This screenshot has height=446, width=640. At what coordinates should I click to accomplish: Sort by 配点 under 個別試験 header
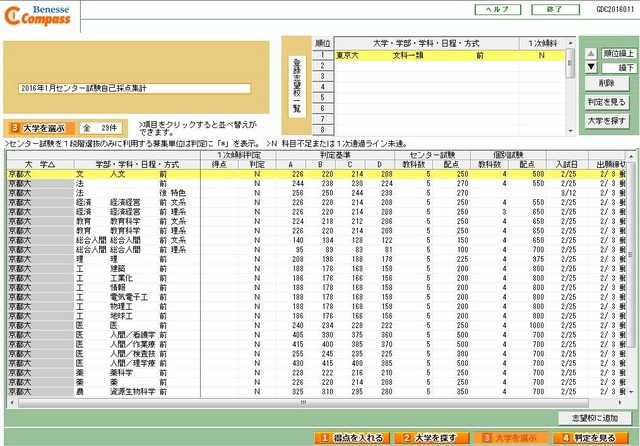click(x=527, y=164)
